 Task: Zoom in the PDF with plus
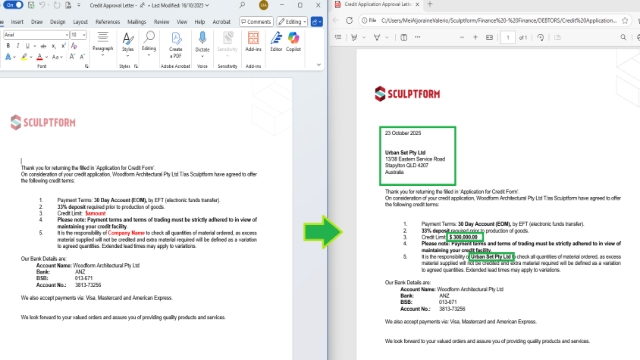pos(476,38)
